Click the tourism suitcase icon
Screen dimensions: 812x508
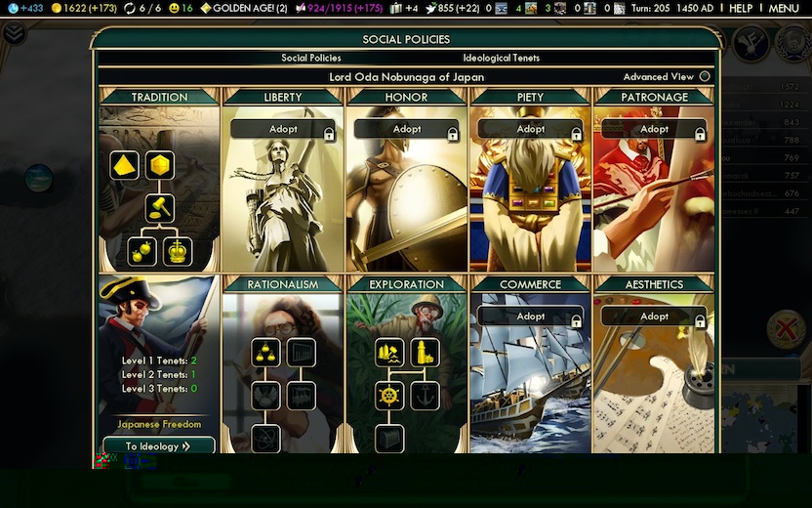[395, 8]
